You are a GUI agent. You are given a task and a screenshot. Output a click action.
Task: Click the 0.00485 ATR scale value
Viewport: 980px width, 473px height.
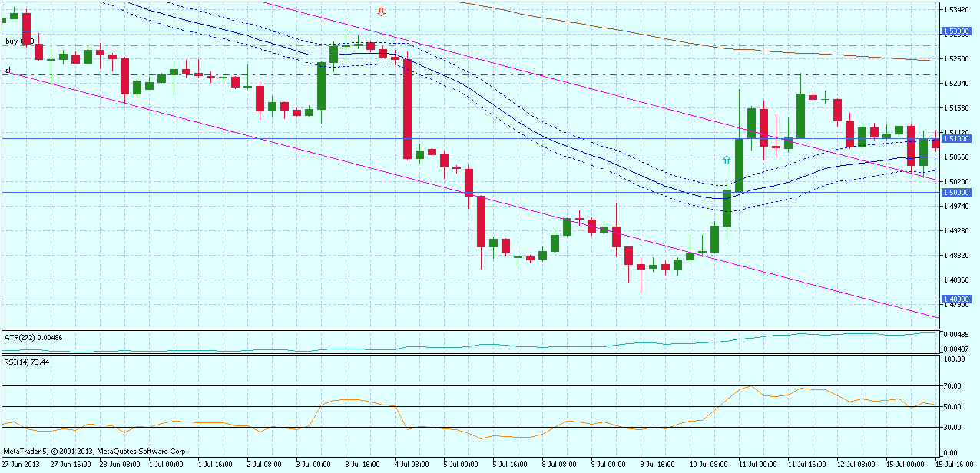[957, 335]
